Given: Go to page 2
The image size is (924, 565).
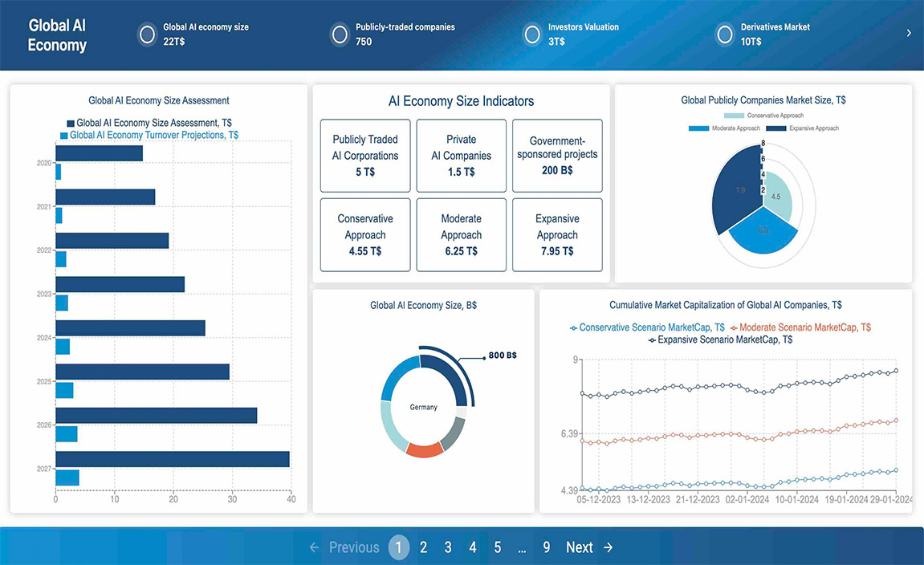Looking at the screenshot, I should [423, 547].
